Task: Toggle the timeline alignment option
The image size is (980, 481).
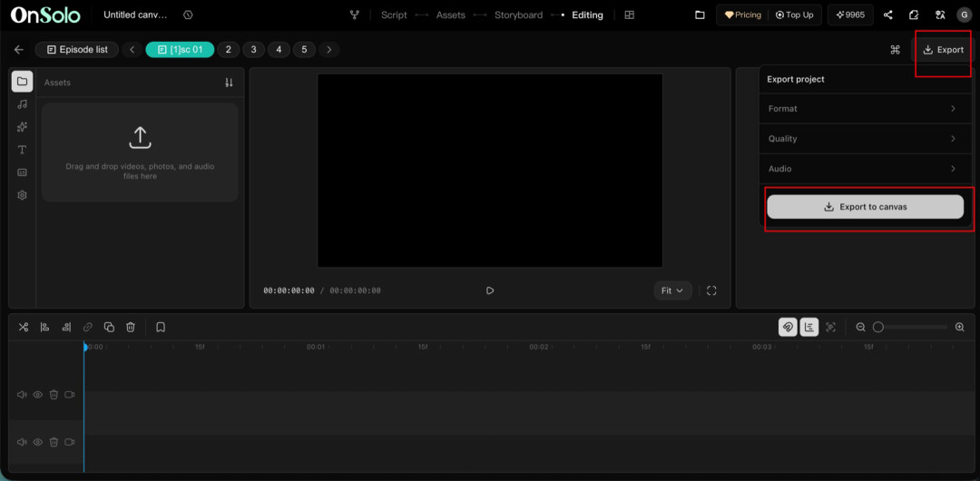Action: pos(809,327)
